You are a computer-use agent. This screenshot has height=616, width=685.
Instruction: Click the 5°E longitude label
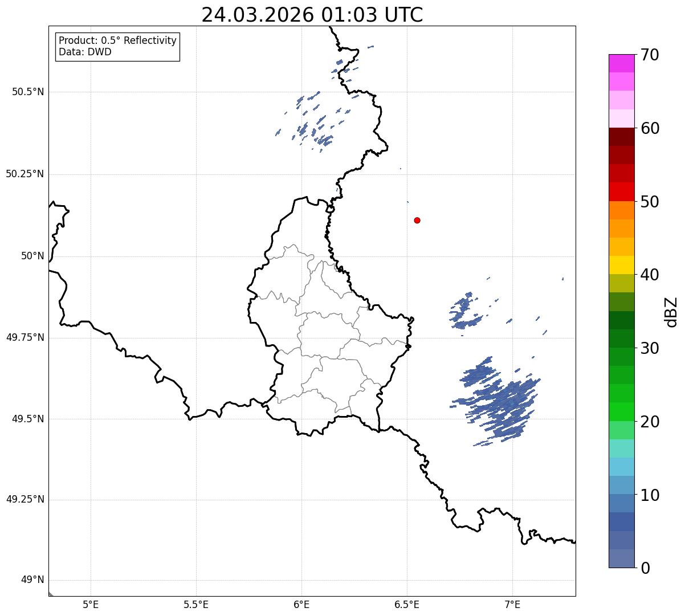point(91,605)
